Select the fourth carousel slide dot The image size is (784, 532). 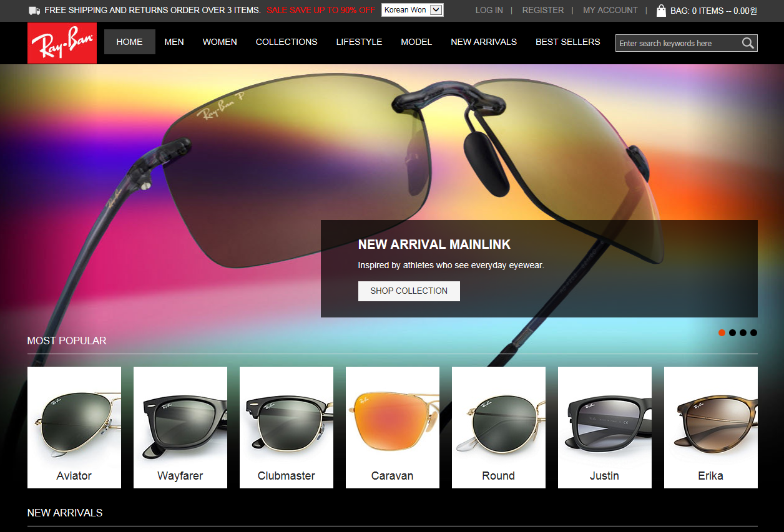click(753, 332)
